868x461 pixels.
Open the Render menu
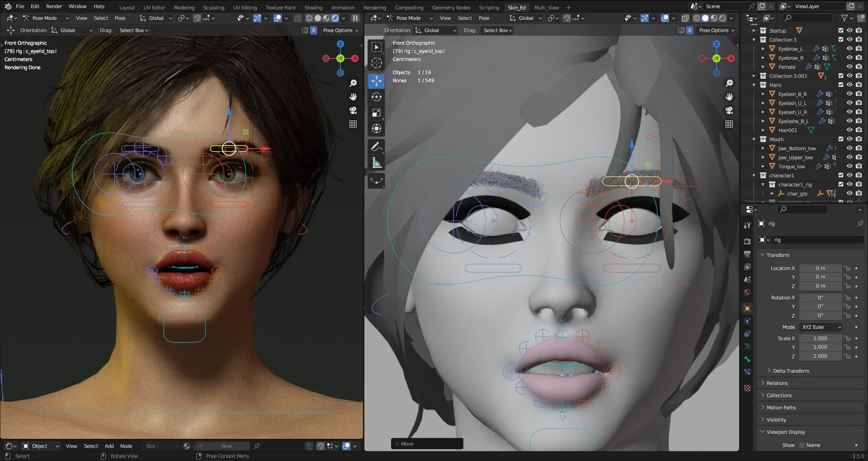pyautogui.click(x=54, y=6)
